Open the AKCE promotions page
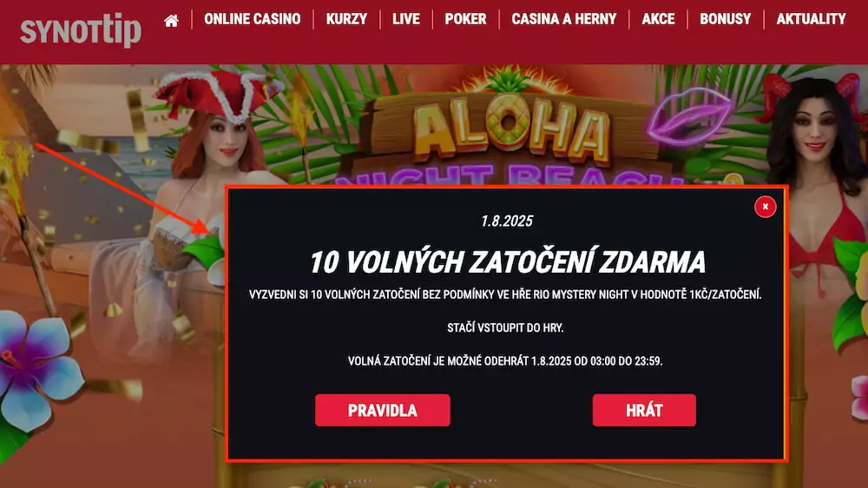Image resolution: width=868 pixels, height=488 pixels. tap(658, 19)
